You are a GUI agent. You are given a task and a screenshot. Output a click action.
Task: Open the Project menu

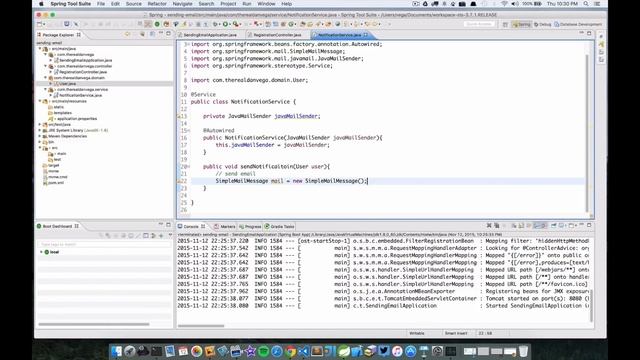click(228, 4)
